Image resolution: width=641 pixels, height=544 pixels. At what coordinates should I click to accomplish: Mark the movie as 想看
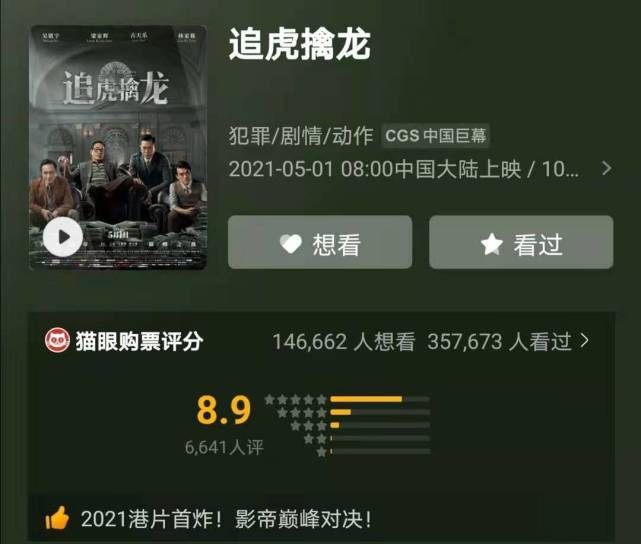320,242
